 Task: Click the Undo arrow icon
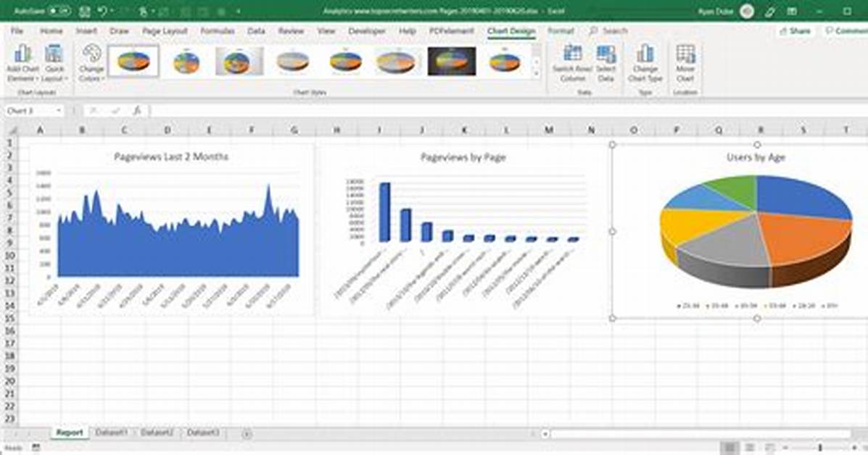102,11
